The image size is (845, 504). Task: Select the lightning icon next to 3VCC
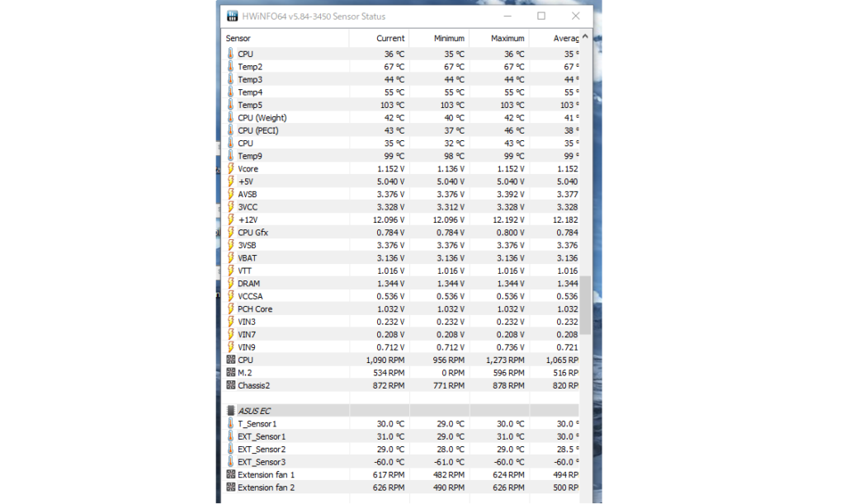[x=231, y=207]
